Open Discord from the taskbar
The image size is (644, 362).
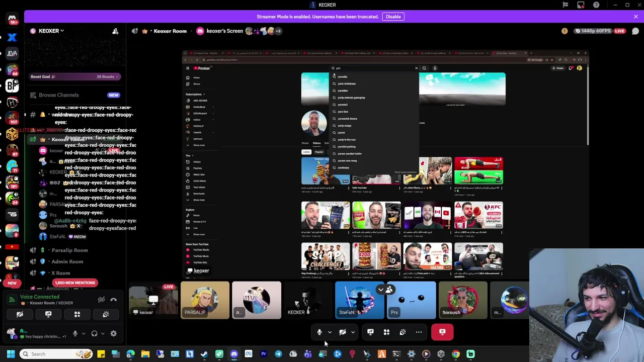[x=234, y=354]
